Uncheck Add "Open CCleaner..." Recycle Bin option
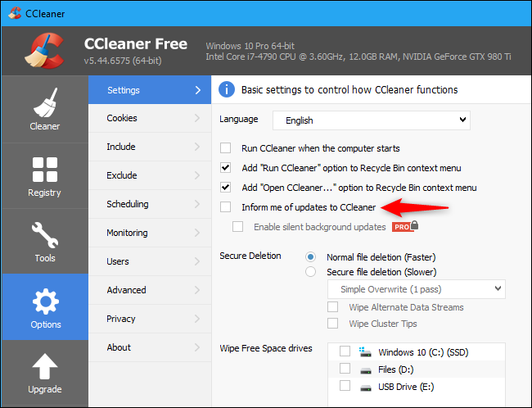This screenshot has width=532, height=408. click(x=225, y=187)
